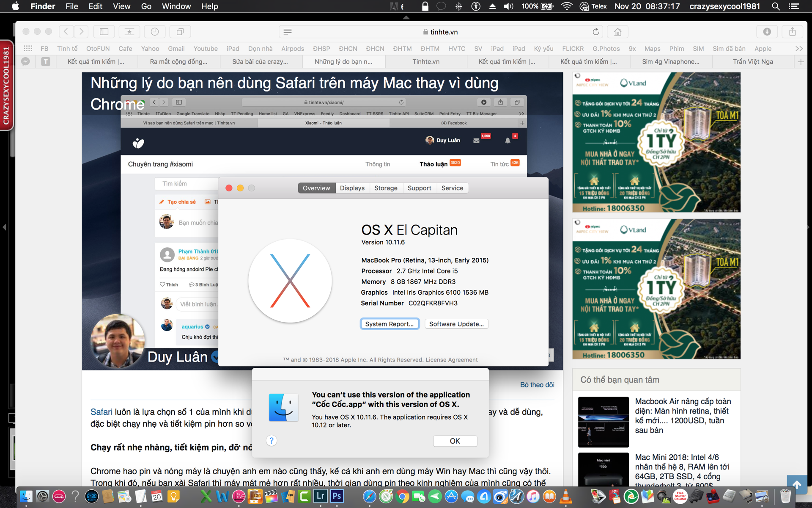Launch Photoshop from the Dock
Viewport: 812px width, 508px height.
337,496
